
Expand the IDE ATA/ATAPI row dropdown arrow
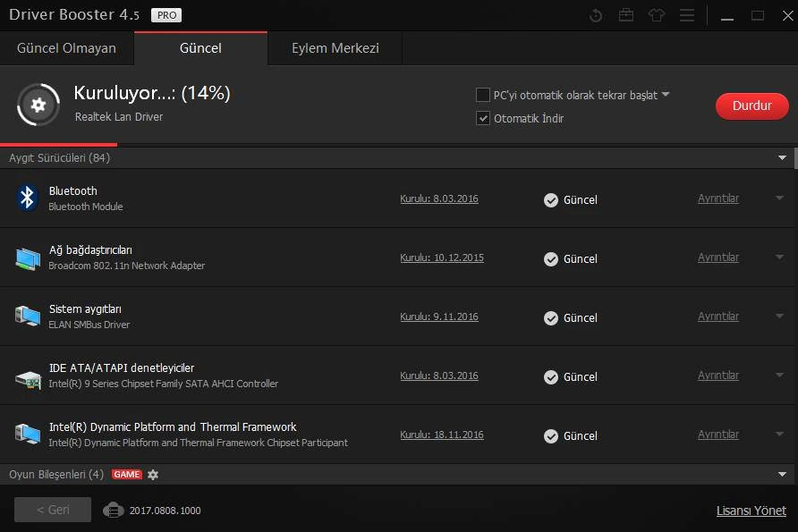point(779,375)
